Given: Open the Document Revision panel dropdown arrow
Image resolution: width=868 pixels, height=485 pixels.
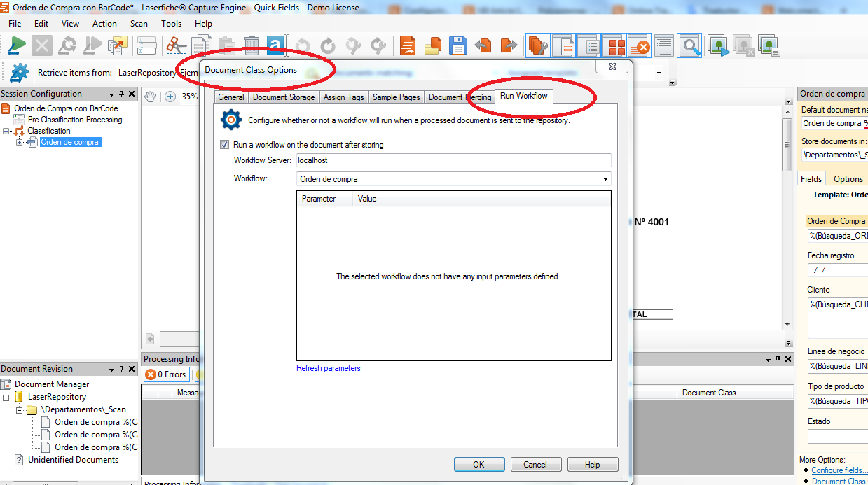Looking at the screenshot, I should [111, 369].
